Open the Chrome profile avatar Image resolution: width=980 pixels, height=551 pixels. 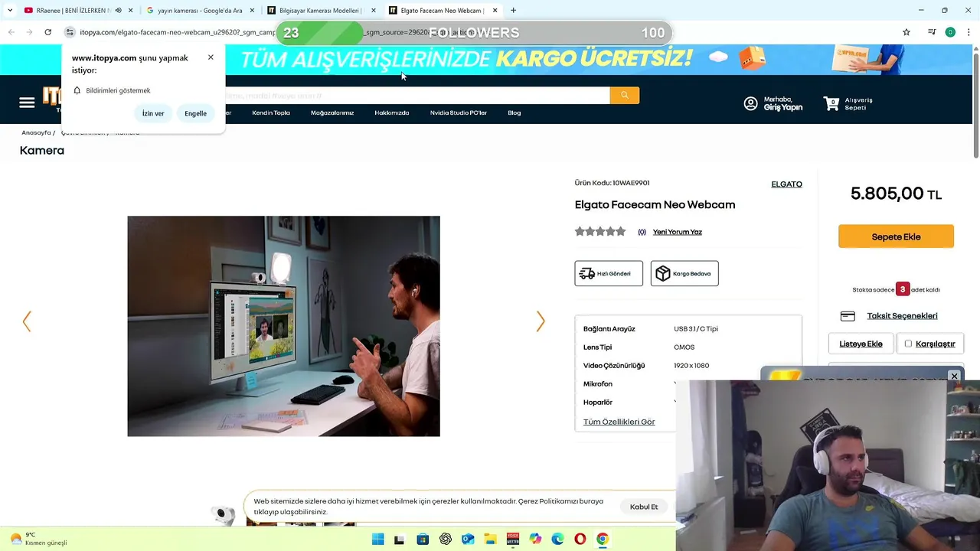[950, 32]
